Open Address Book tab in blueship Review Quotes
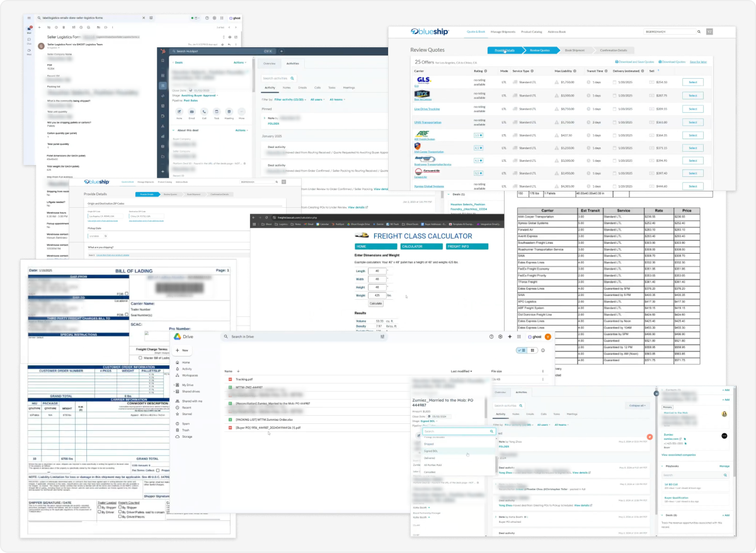 click(x=557, y=31)
